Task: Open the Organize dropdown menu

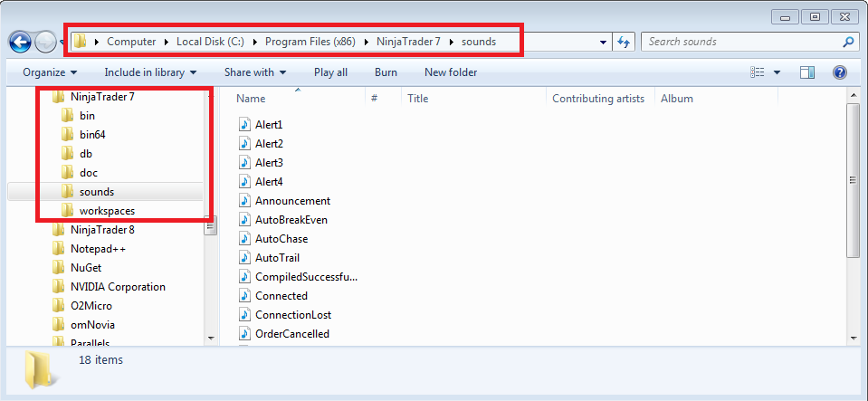Action: [x=50, y=72]
